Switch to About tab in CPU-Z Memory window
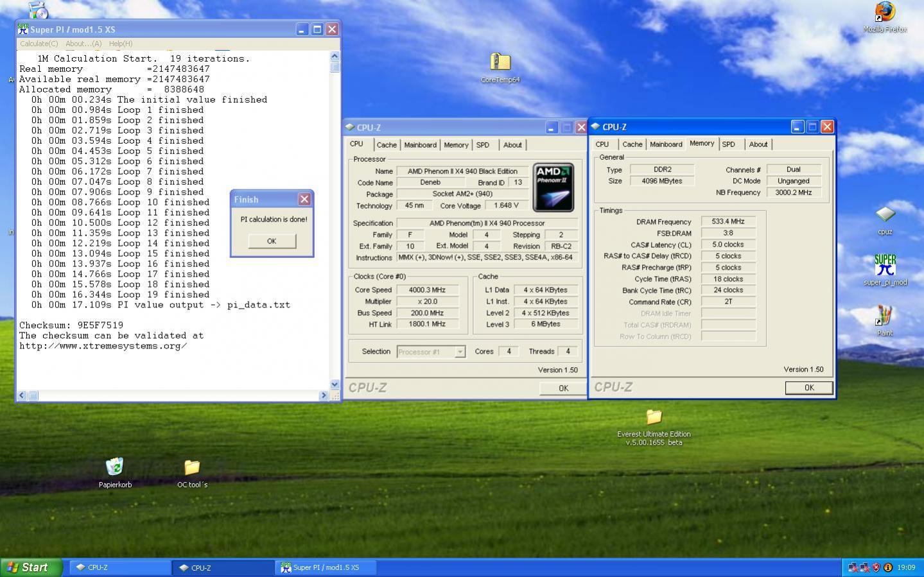 pyautogui.click(x=758, y=144)
